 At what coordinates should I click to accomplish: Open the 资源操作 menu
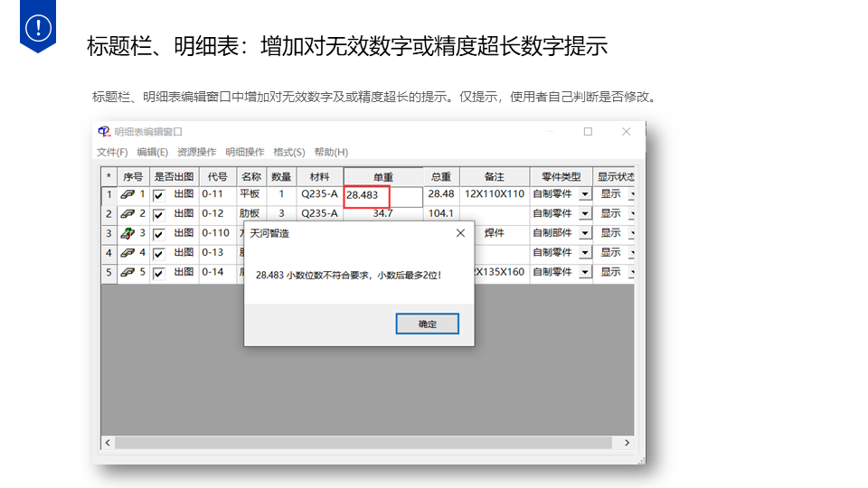(x=196, y=152)
